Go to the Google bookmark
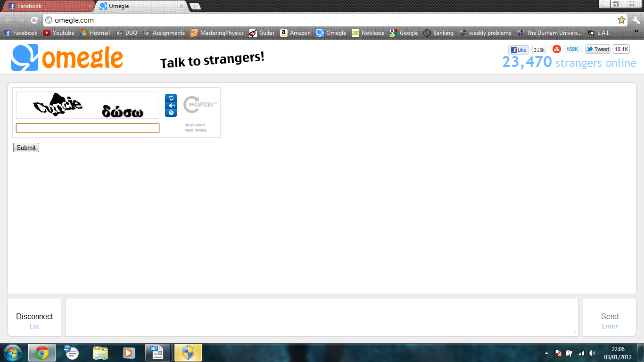644x362 pixels. 404,33
